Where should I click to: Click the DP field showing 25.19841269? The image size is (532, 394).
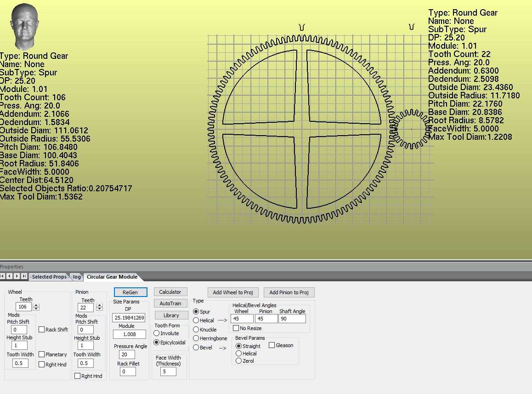tap(129, 318)
